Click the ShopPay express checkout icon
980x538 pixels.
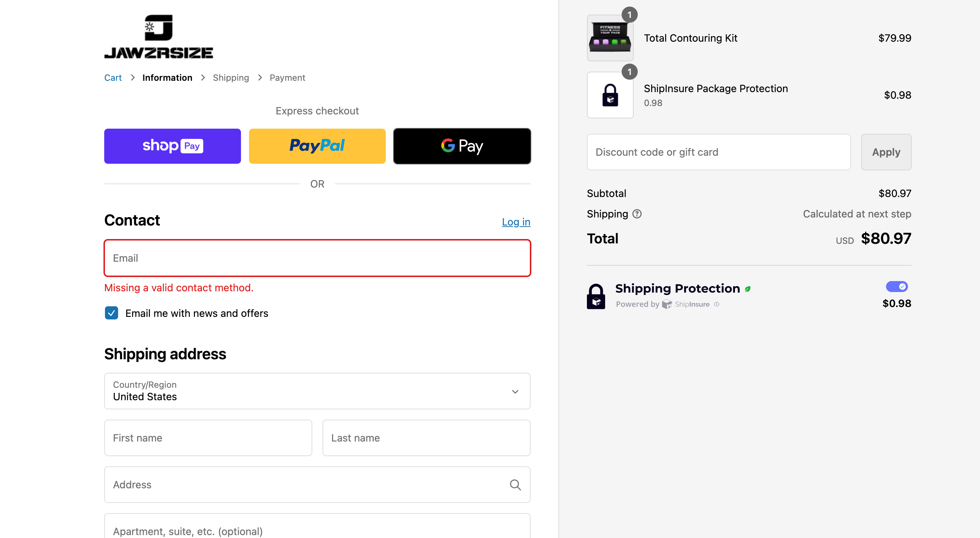pyautogui.click(x=172, y=146)
